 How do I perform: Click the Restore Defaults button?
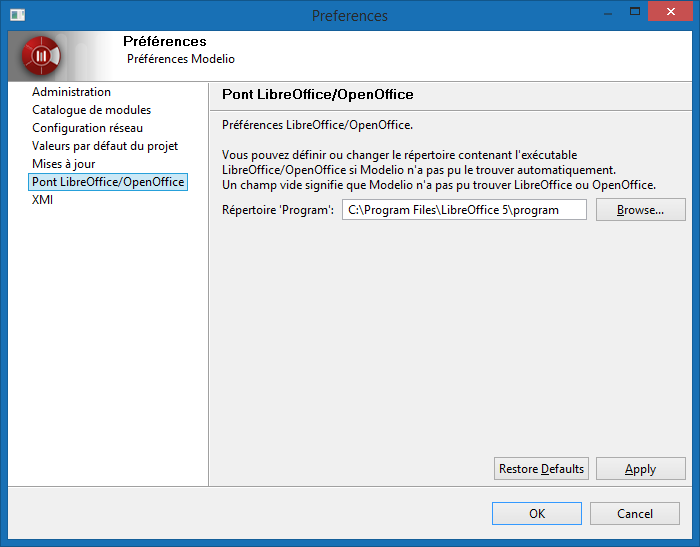(x=541, y=468)
